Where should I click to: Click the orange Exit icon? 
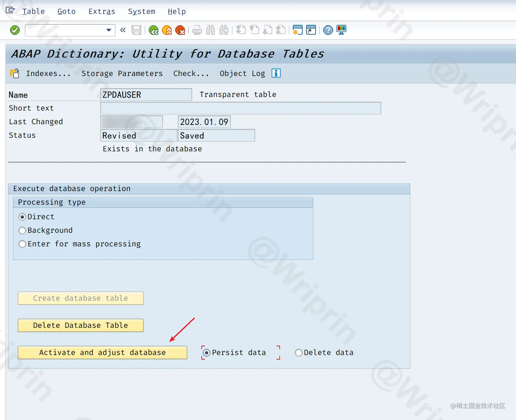pos(167,30)
